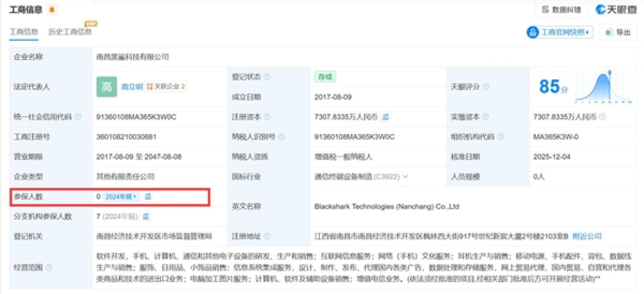Click the 存续 status tag
644x294 pixels.
point(326,77)
